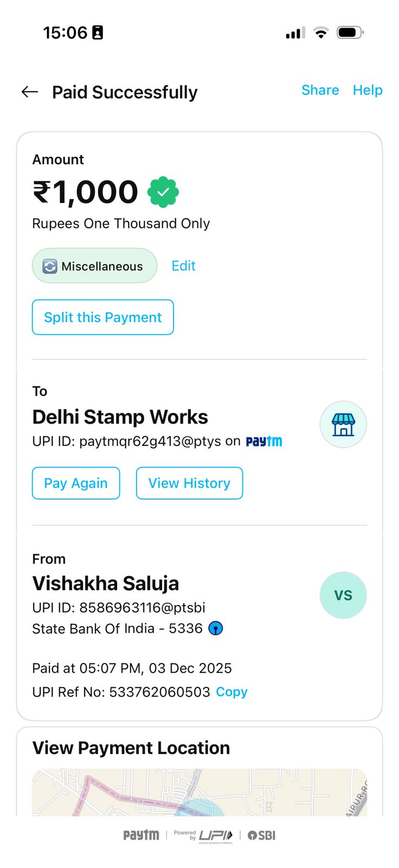This screenshot has height=868, width=399.
Task: Edit the payment category
Action: tap(183, 266)
